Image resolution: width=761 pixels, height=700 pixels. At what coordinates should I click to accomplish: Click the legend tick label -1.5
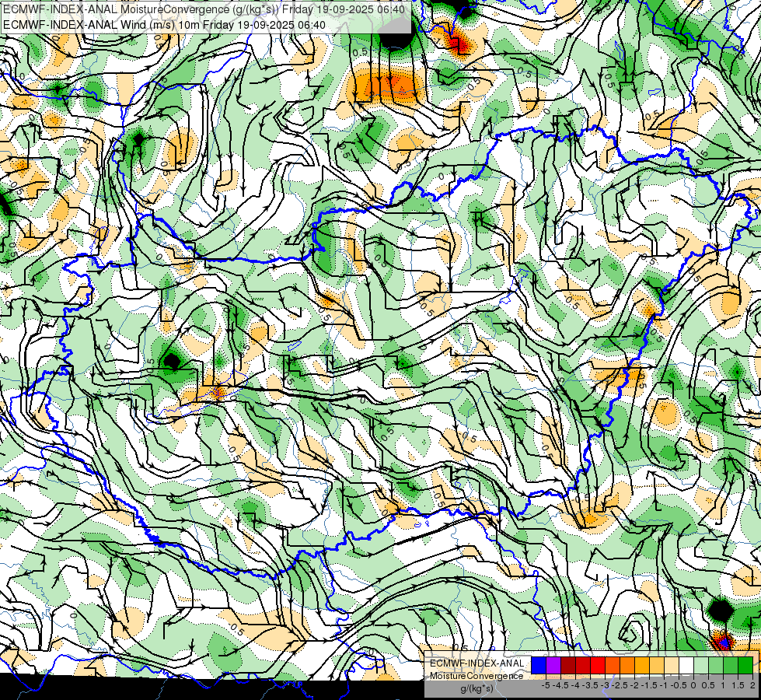coord(649,685)
